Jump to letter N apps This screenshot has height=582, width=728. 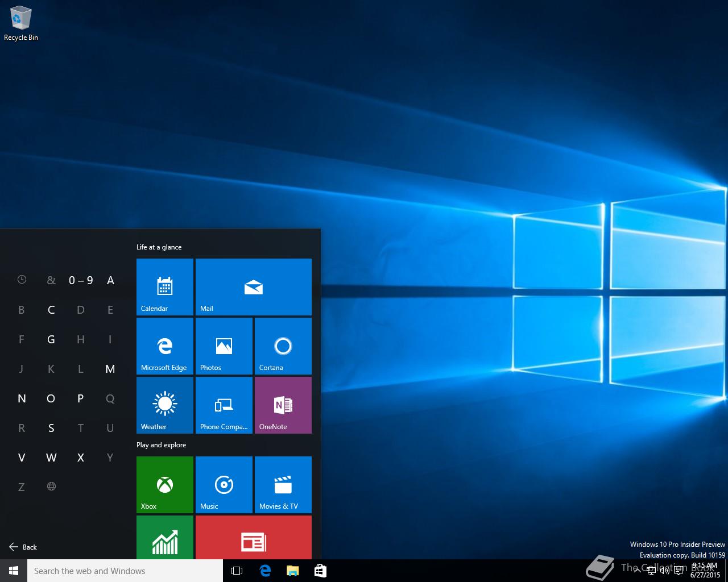point(22,398)
